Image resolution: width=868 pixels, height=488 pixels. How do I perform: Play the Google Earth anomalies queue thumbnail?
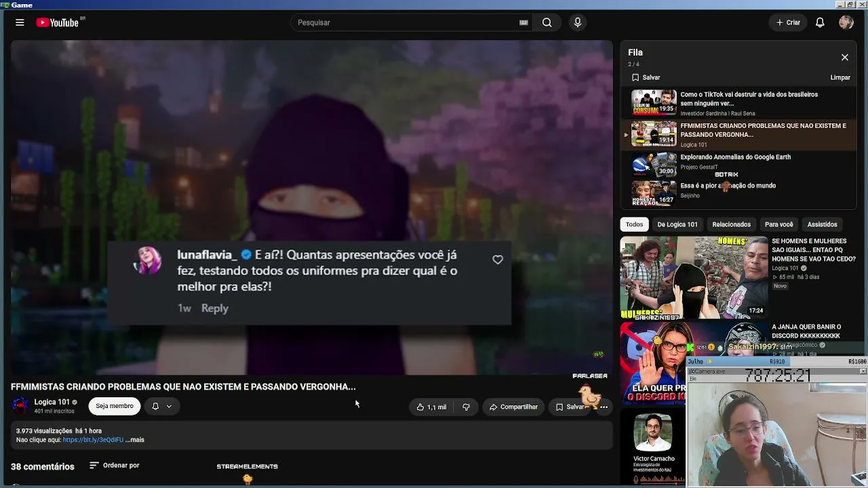654,165
